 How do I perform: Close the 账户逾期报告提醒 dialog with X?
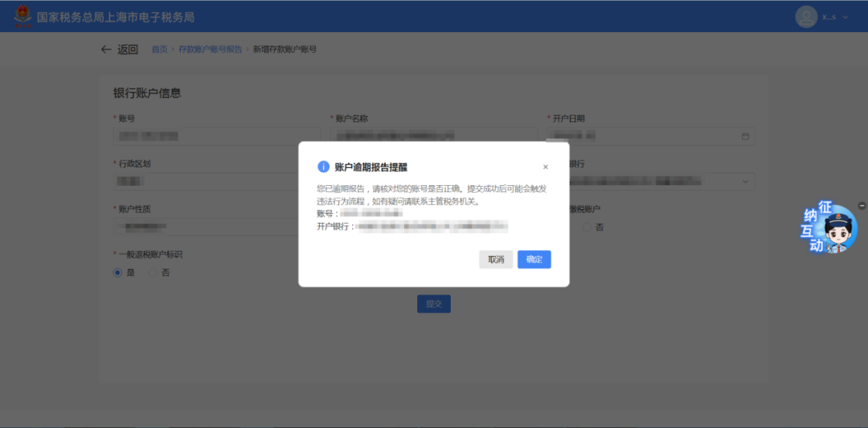pos(546,167)
